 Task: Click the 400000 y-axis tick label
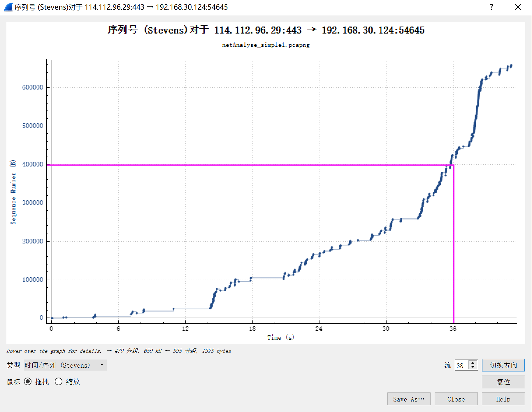coord(32,164)
